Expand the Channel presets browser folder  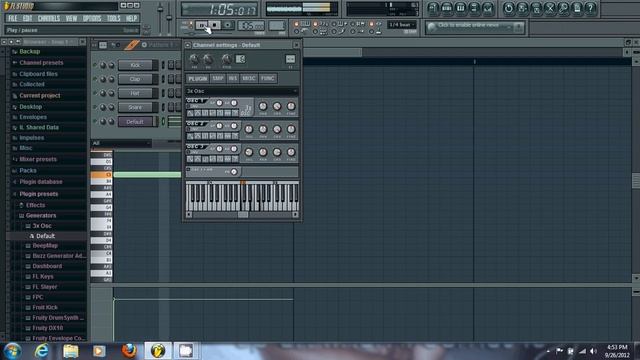coord(41,63)
